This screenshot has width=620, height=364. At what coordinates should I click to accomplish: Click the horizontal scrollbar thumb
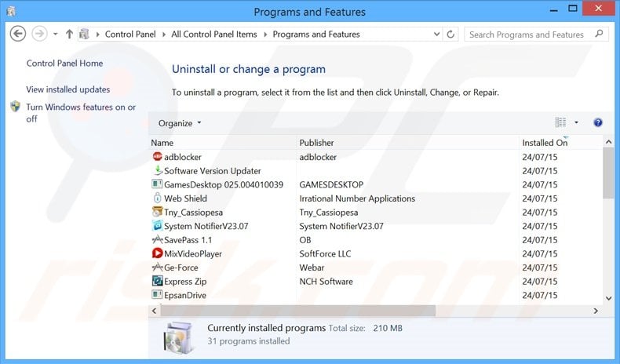[297, 311]
